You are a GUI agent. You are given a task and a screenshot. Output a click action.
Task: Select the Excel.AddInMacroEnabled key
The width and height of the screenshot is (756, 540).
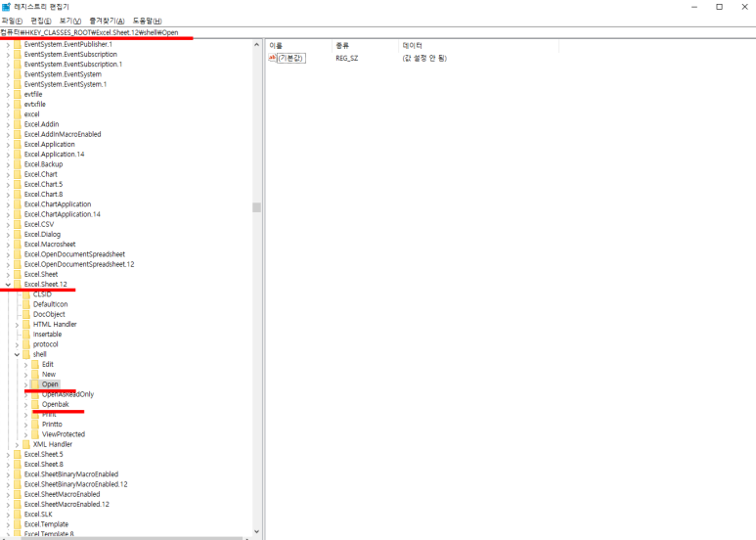tap(63, 134)
